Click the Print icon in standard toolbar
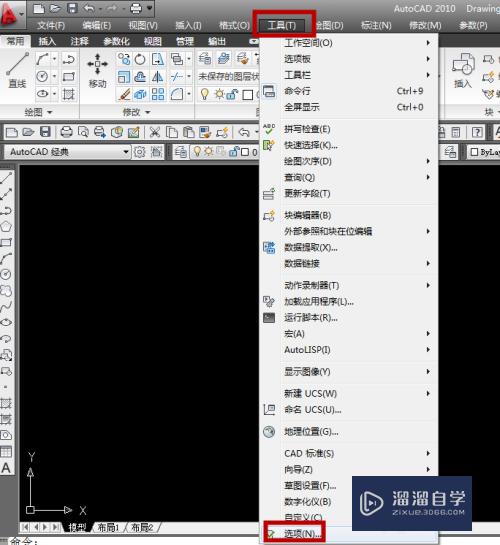This screenshot has height=545, width=500. tap(66, 132)
